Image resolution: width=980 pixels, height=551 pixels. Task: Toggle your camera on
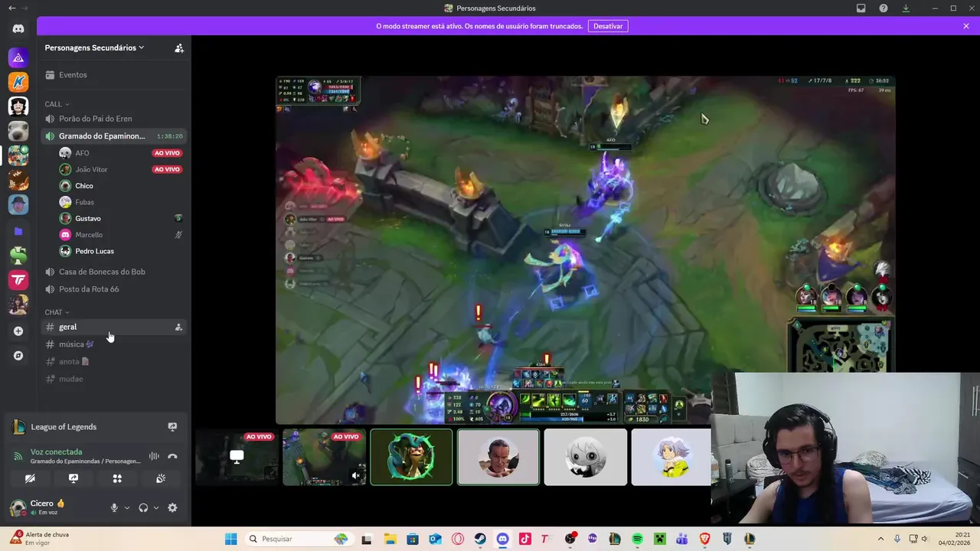(30, 478)
